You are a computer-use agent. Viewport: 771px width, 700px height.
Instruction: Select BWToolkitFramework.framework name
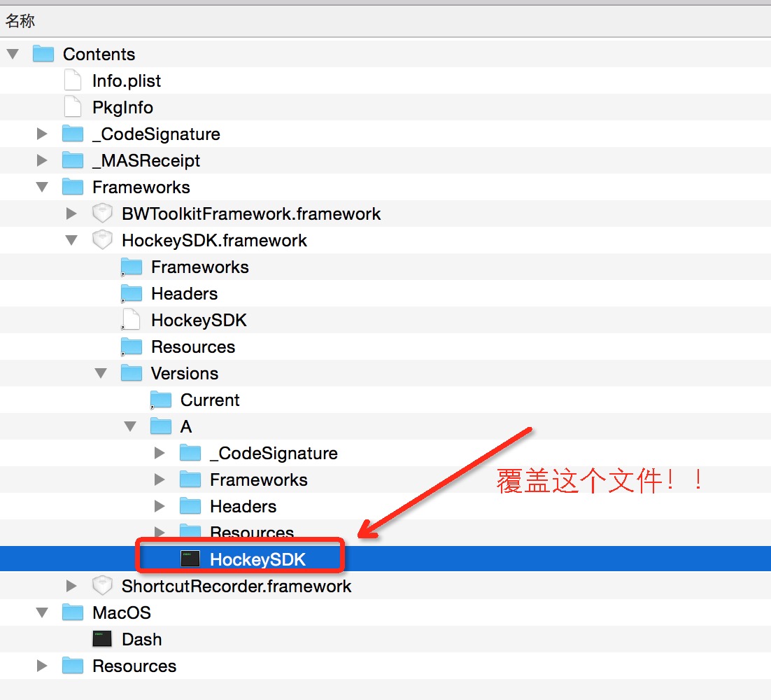click(x=250, y=213)
